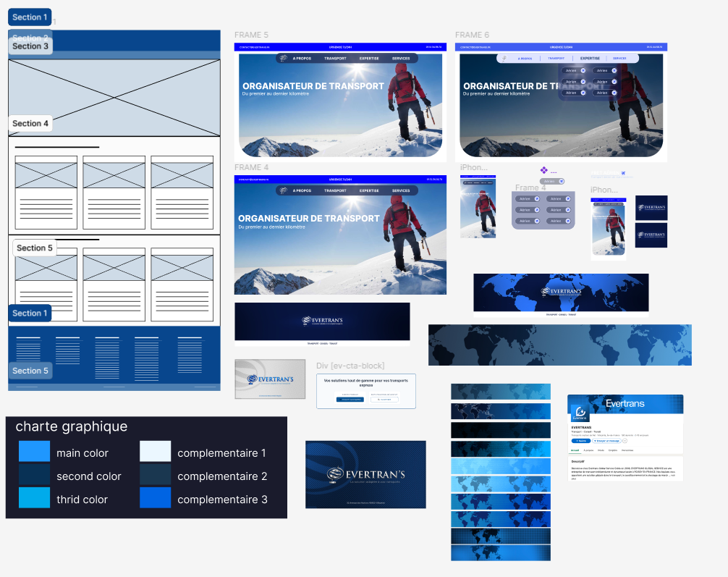Click the large image placeholder in wireframe
Screen dimensions: 728x577
[114, 97]
